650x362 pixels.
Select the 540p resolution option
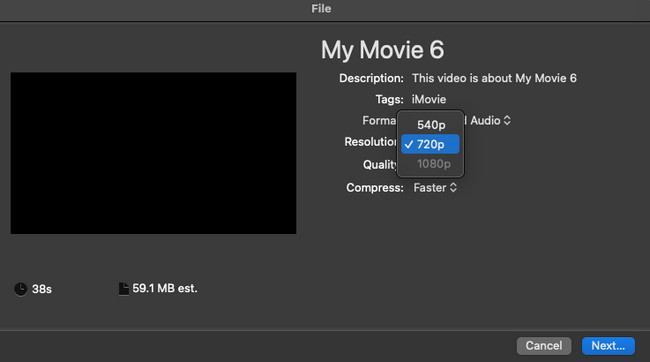(430, 125)
